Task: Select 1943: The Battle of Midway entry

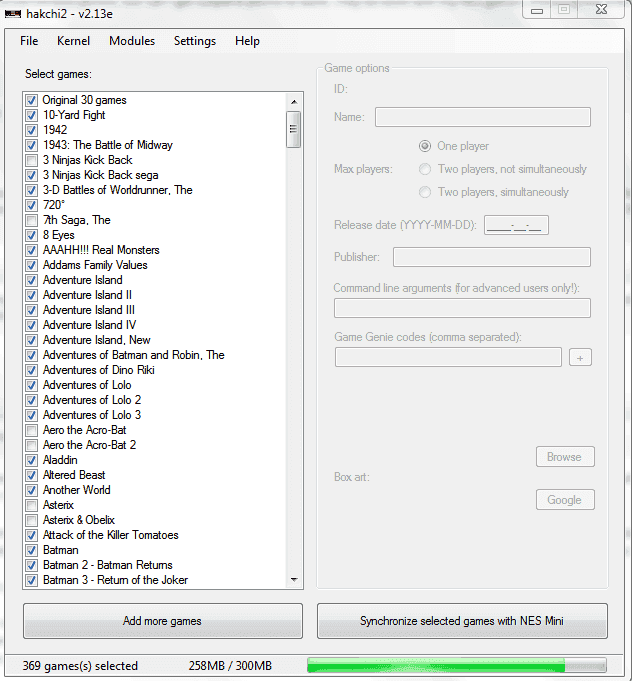Action: [108, 145]
